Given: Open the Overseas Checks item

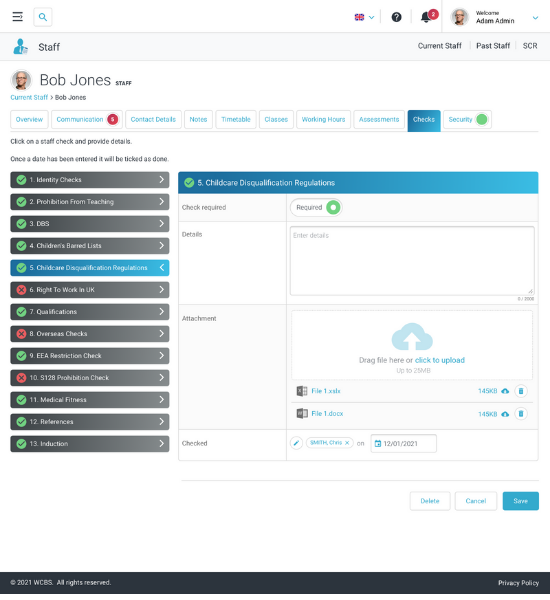Looking at the screenshot, I should click(x=90, y=334).
